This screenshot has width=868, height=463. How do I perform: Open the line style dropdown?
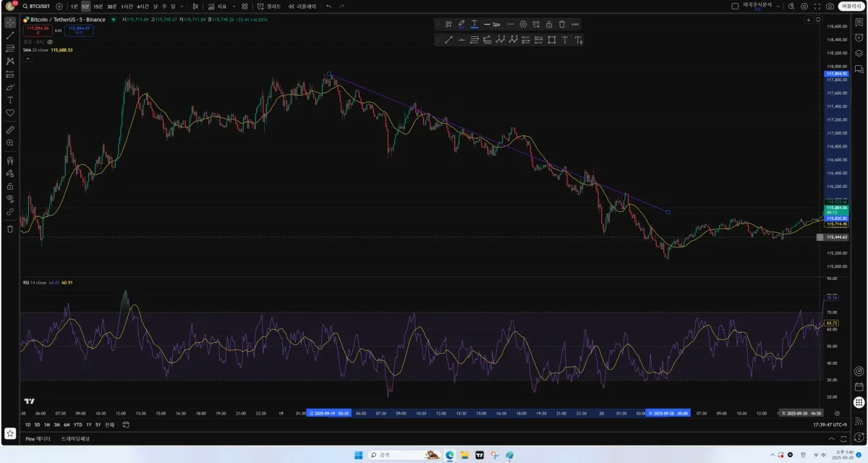coord(510,24)
